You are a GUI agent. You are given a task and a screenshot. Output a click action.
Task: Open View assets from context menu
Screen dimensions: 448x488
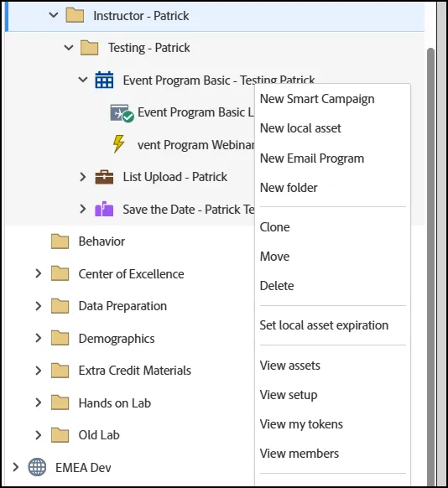click(x=289, y=366)
